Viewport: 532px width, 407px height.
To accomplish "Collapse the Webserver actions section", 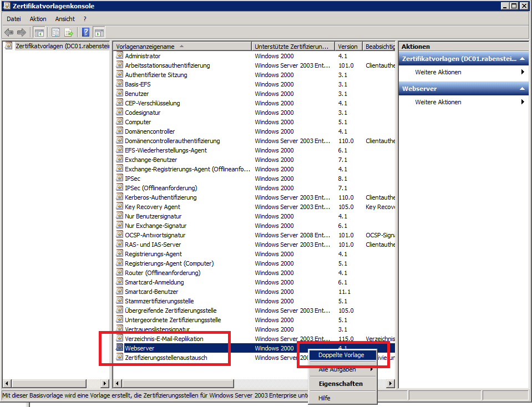I will pos(521,89).
